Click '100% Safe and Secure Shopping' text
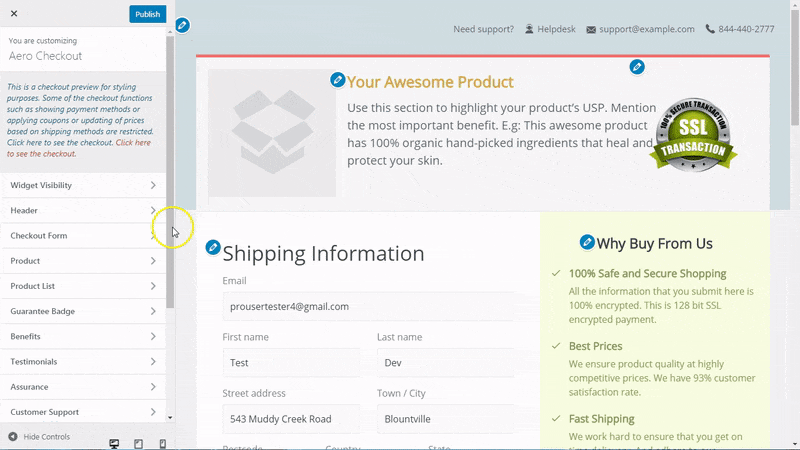 [647, 273]
